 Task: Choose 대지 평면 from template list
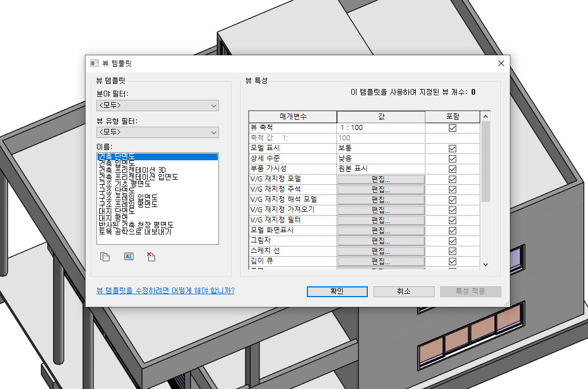(113, 218)
